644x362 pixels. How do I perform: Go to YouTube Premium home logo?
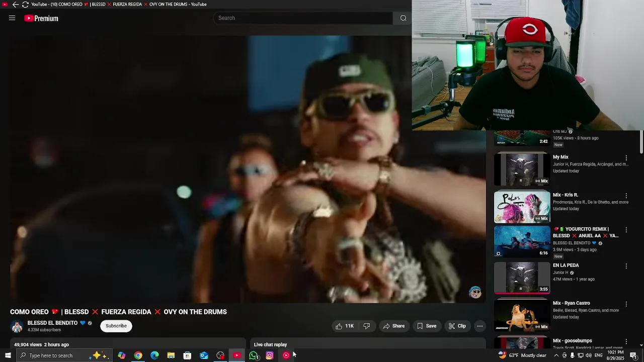[x=41, y=18]
